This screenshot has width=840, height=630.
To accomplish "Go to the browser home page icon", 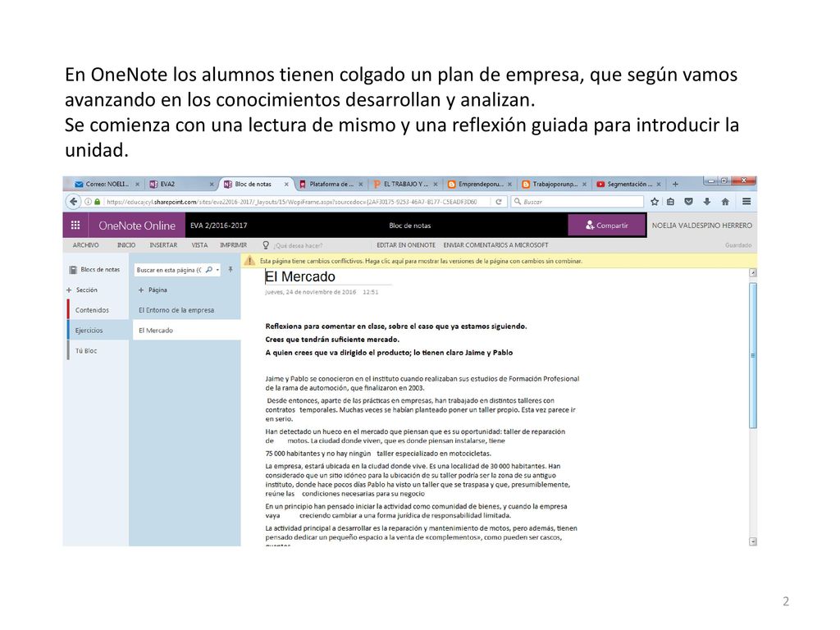I will 725,202.
